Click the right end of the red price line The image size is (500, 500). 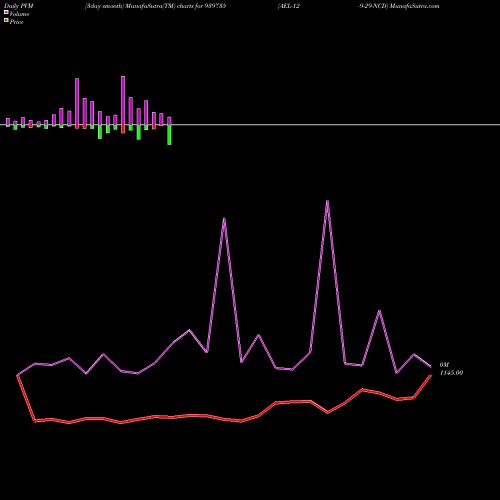431,376
